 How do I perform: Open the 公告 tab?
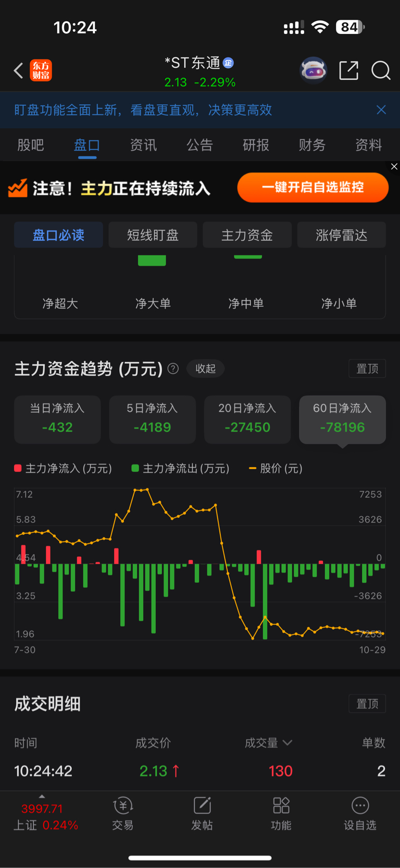(199, 145)
